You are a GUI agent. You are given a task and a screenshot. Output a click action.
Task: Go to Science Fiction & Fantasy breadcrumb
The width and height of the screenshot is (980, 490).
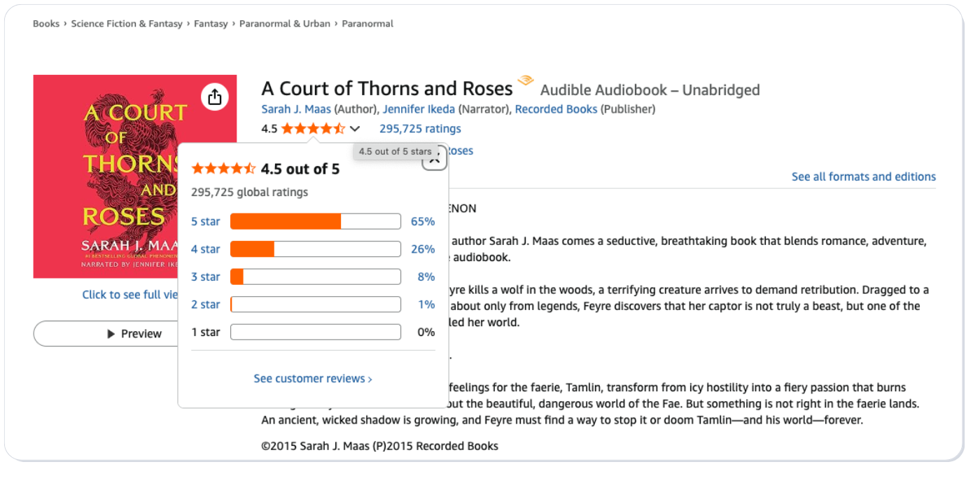coord(127,24)
